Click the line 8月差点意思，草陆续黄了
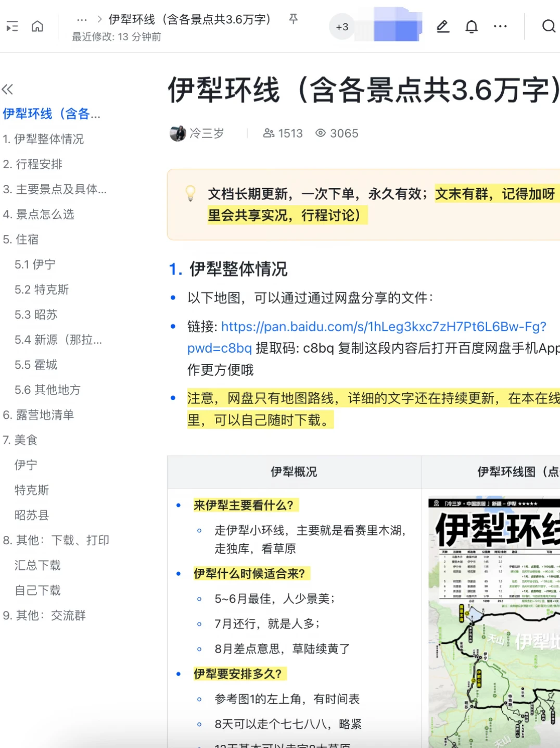The image size is (560, 748). tap(282, 649)
